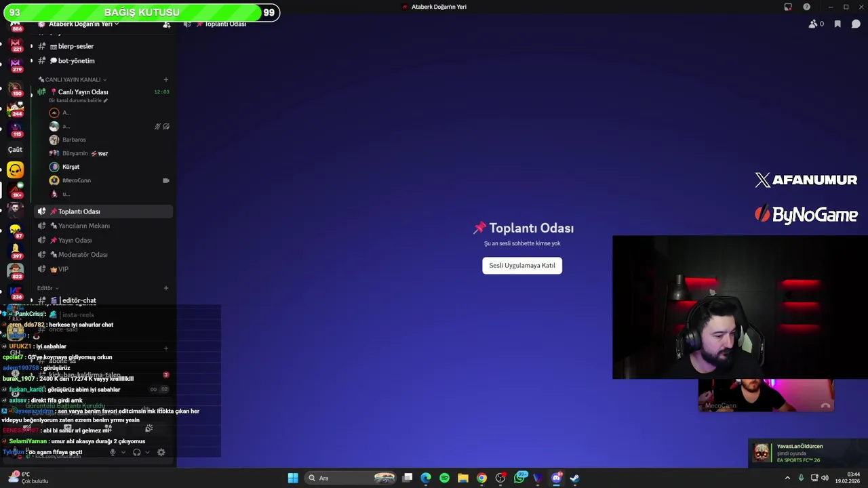Switch to Discord taskbar icon
The image size is (868, 488).
click(x=557, y=478)
